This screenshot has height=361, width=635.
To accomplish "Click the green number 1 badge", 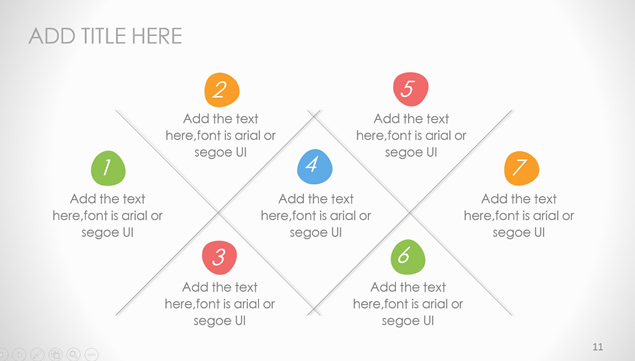I will click(x=108, y=168).
